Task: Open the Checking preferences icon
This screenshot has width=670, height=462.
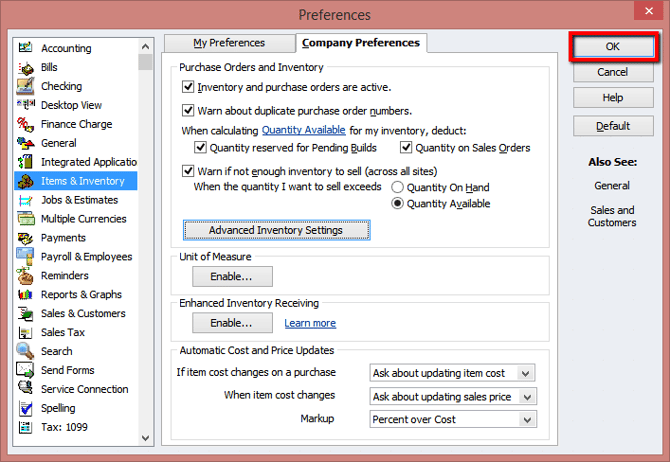Action: pyautogui.click(x=24, y=86)
